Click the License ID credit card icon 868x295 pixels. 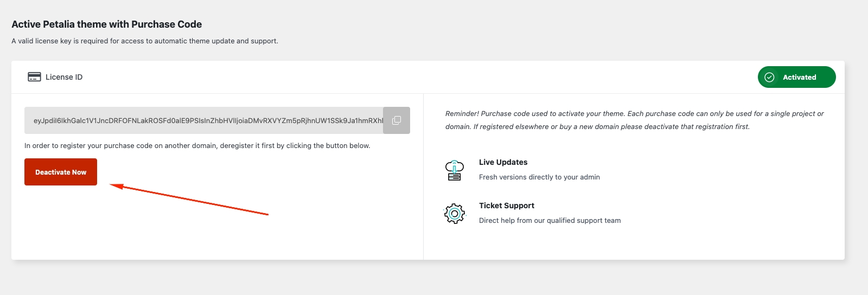point(34,77)
